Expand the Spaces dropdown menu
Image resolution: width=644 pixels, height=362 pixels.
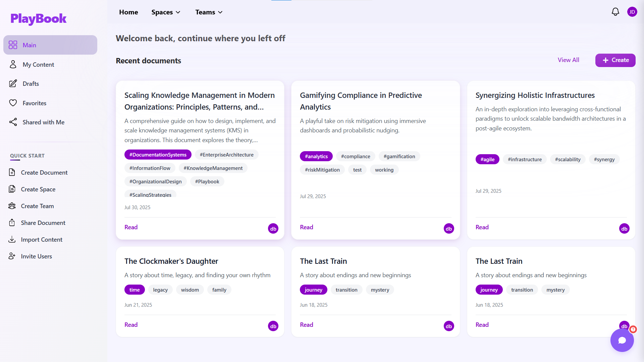[166, 12]
